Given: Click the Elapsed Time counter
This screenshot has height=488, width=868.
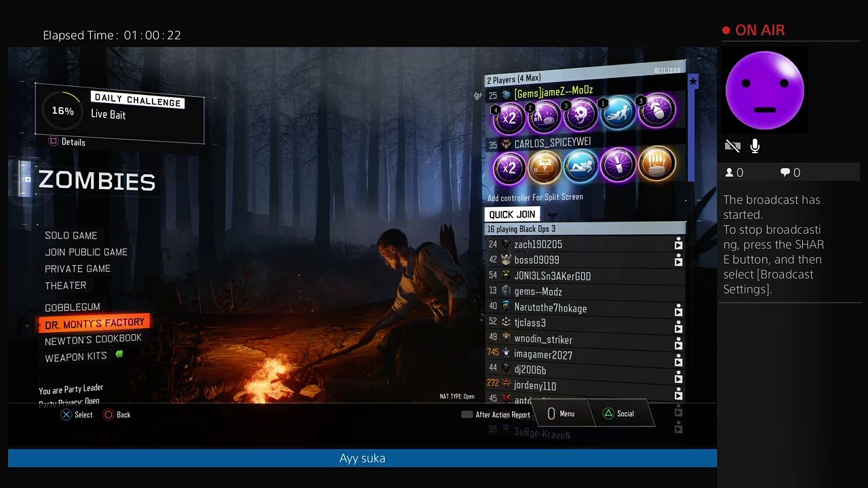Looking at the screenshot, I should 112,35.
